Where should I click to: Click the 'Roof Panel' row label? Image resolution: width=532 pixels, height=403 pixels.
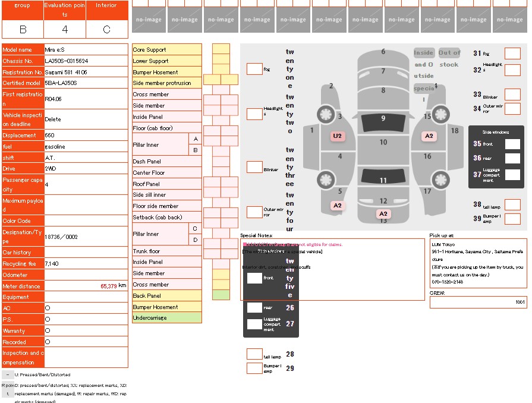167,184
